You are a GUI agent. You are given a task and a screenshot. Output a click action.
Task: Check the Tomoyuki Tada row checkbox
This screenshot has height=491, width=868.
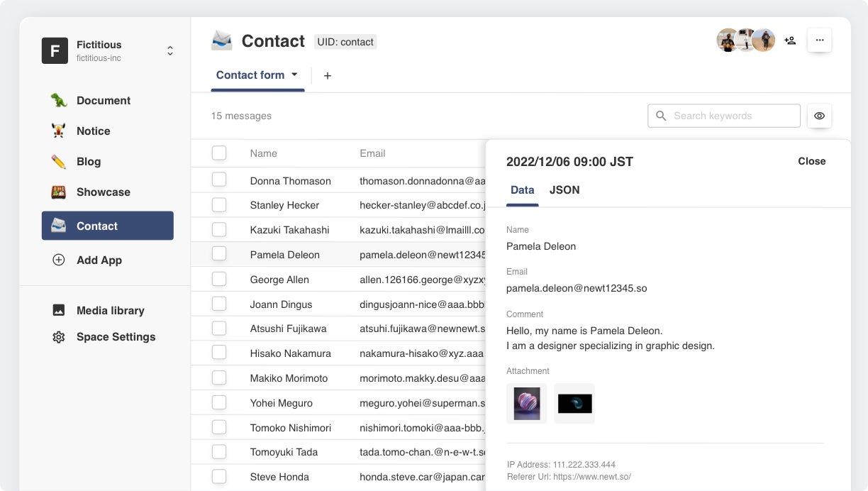click(x=219, y=451)
